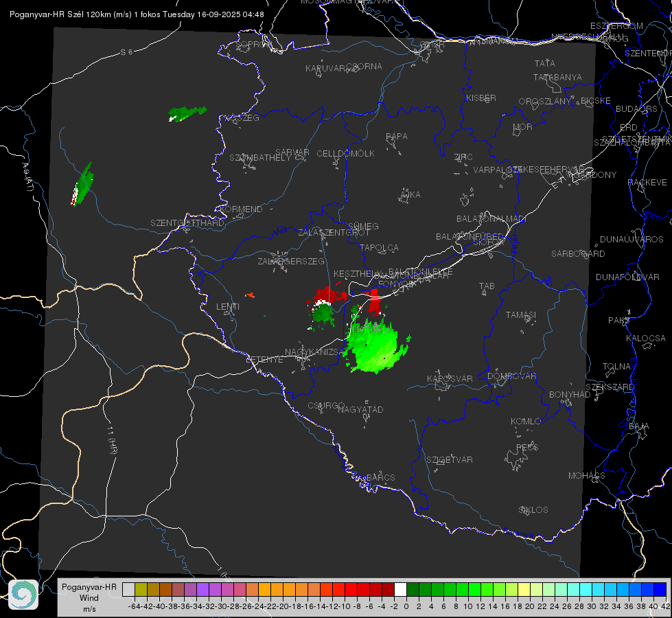Click the MOHÁCS city label
672x618 pixels.
click(x=586, y=475)
